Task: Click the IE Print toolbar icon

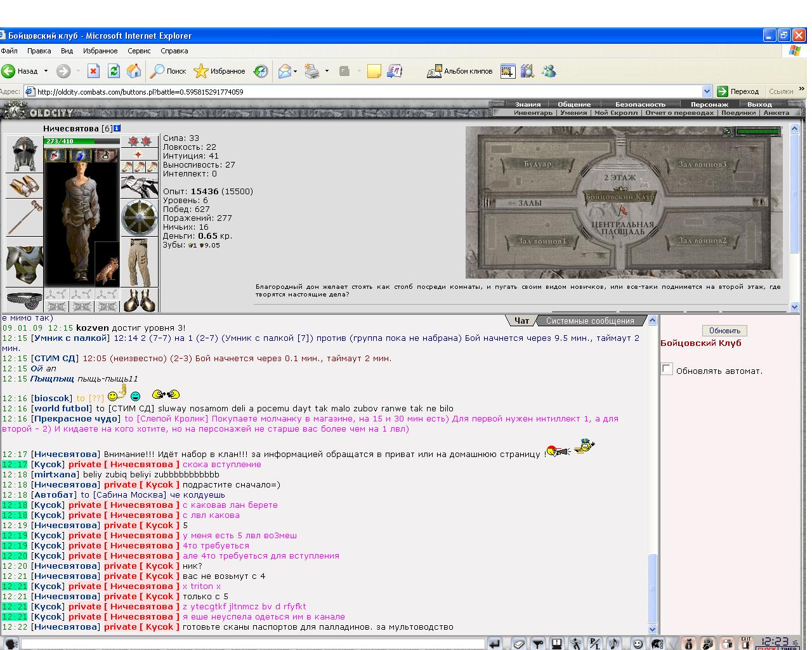Action: [311, 71]
